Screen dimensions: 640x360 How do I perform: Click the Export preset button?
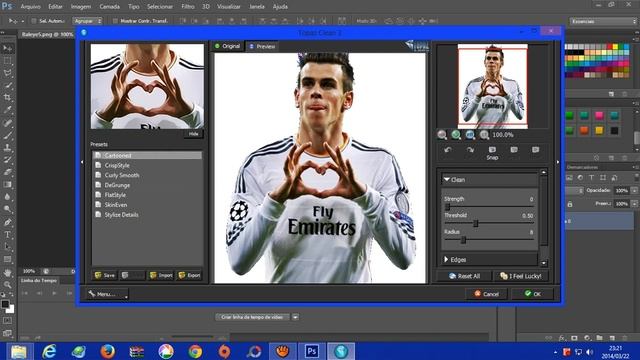tap(189, 276)
